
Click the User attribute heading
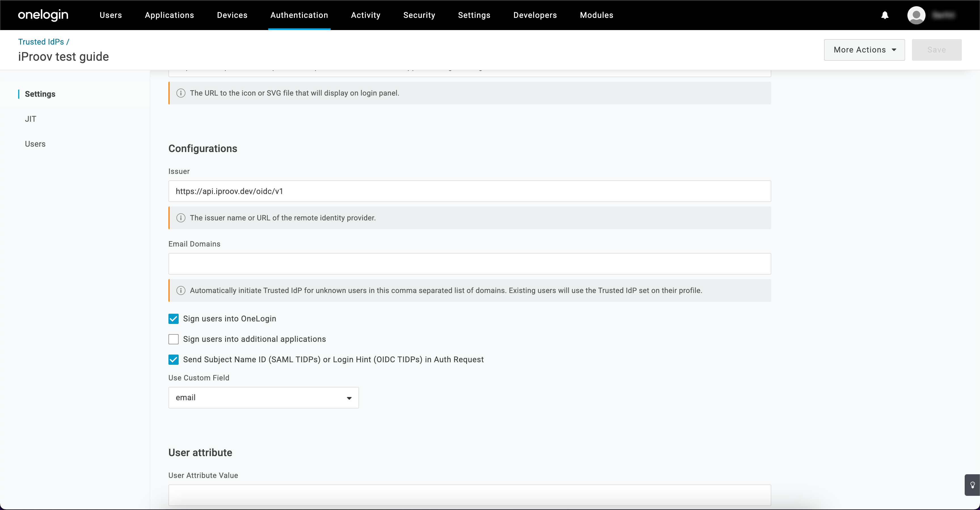point(200,453)
